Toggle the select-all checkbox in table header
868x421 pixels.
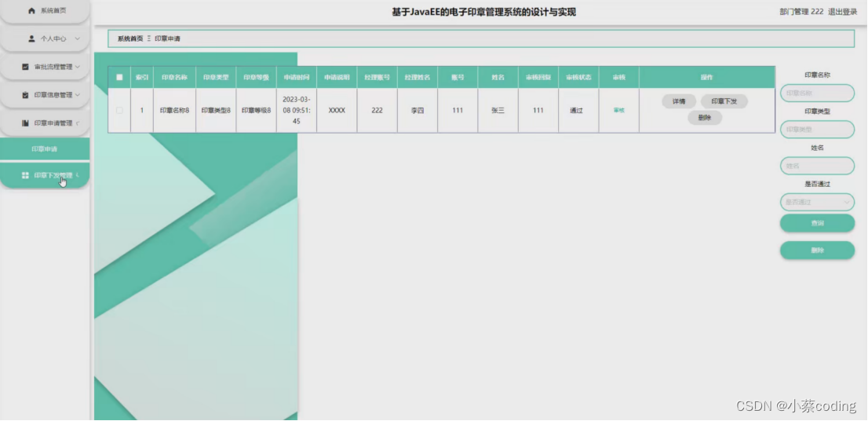click(119, 78)
